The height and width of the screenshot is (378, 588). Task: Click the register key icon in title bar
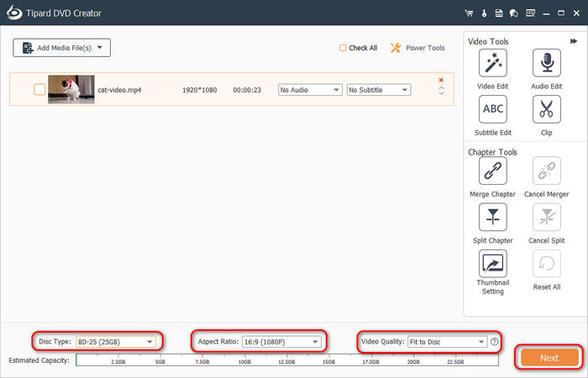(484, 13)
